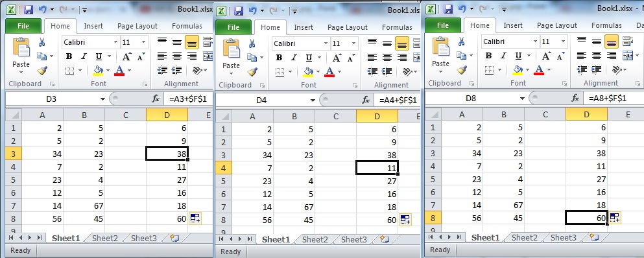Open font size dropdown in left window
644x258 pixels.
[x=143, y=42]
